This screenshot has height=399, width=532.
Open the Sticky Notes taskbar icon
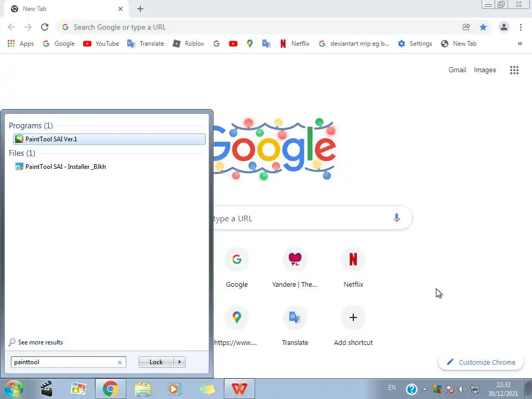(207, 389)
